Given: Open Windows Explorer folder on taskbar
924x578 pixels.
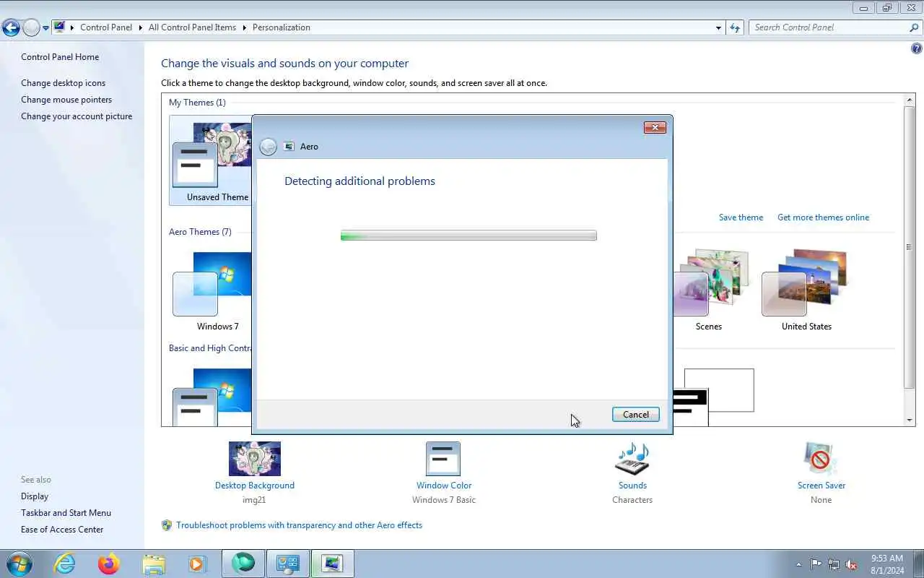Looking at the screenshot, I should pos(154,564).
